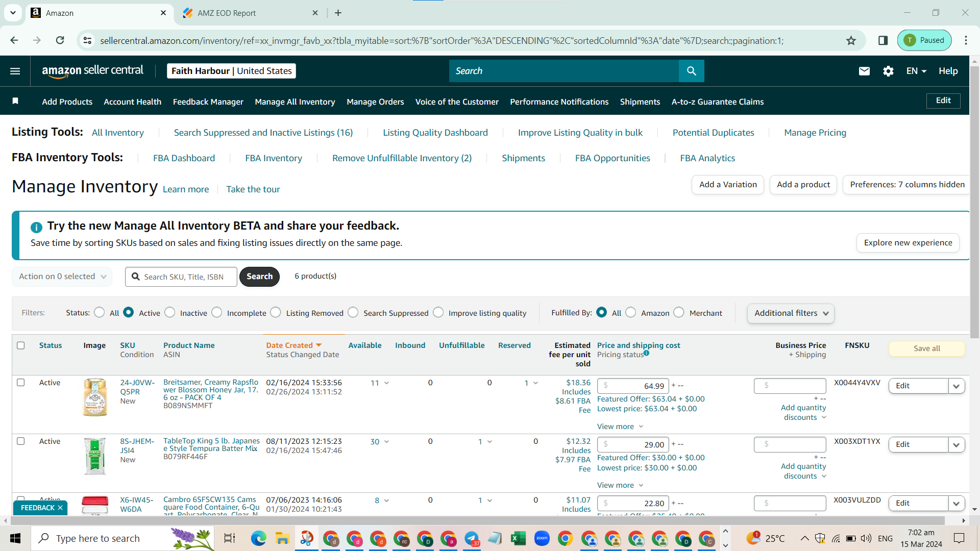Select Search Suppressed status filter
Screen dimensions: 980x551
(353, 312)
